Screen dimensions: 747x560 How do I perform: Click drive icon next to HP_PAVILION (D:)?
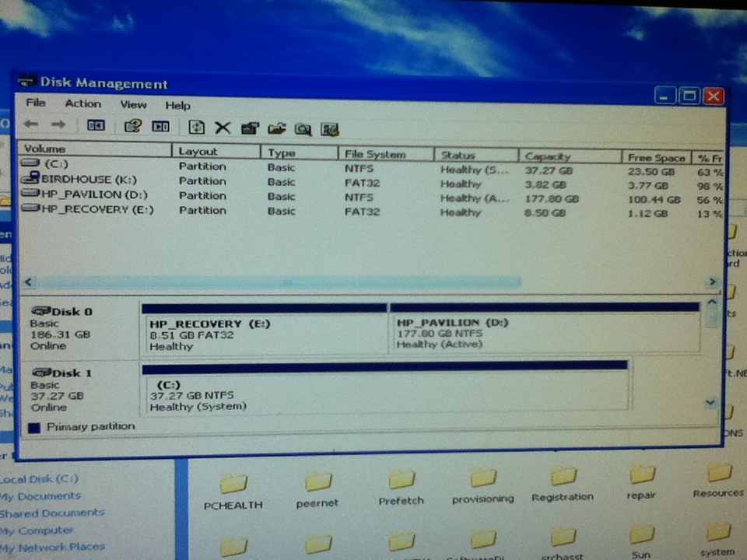[x=30, y=193]
